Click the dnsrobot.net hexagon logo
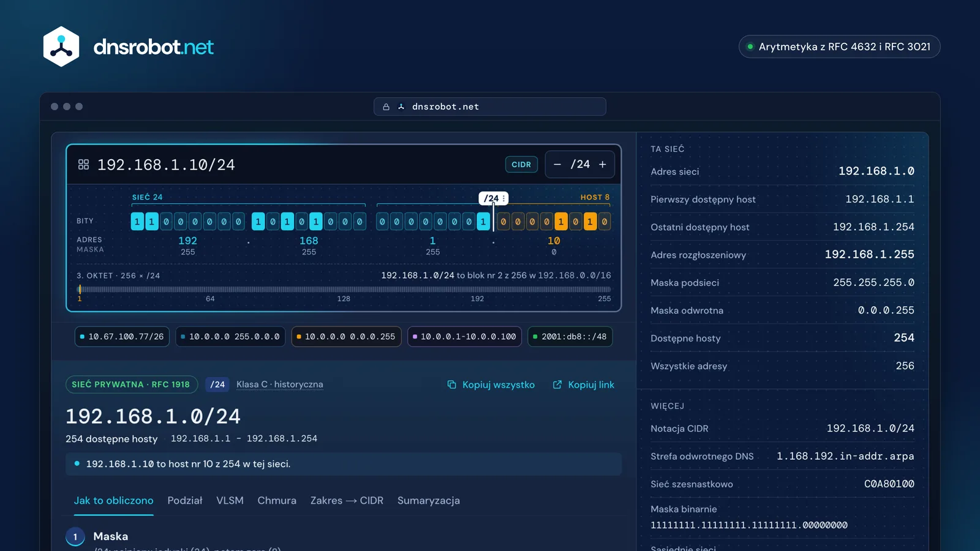980x551 pixels. point(61,47)
